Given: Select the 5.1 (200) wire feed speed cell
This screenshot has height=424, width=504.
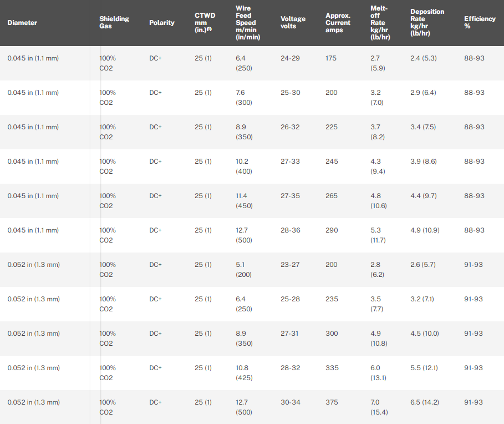Looking at the screenshot, I should click(244, 269).
